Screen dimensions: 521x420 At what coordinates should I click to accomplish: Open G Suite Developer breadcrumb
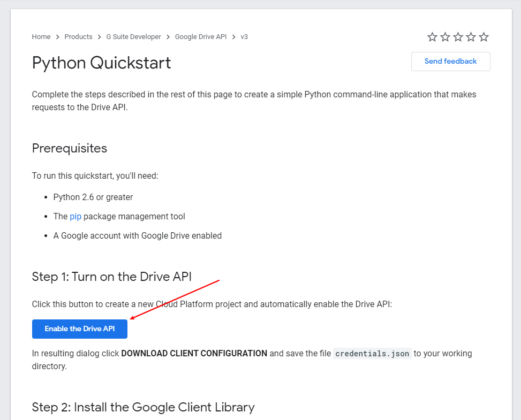pyautogui.click(x=133, y=37)
